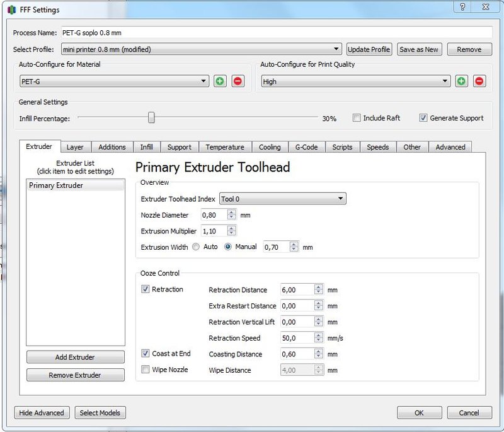Switch to the Additions tab
Image resolution: width=504 pixels, height=432 pixels.
tap(112, 147)
